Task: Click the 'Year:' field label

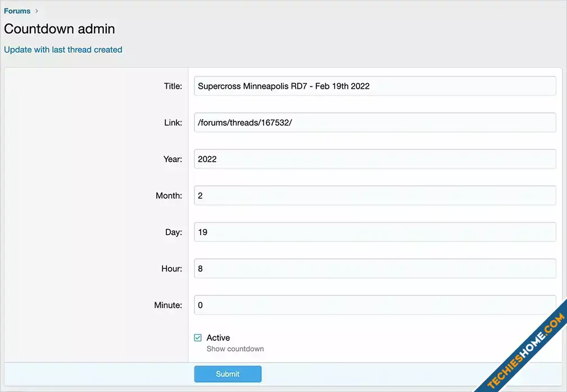Action: pyautogui.click(x=173, y=159)
